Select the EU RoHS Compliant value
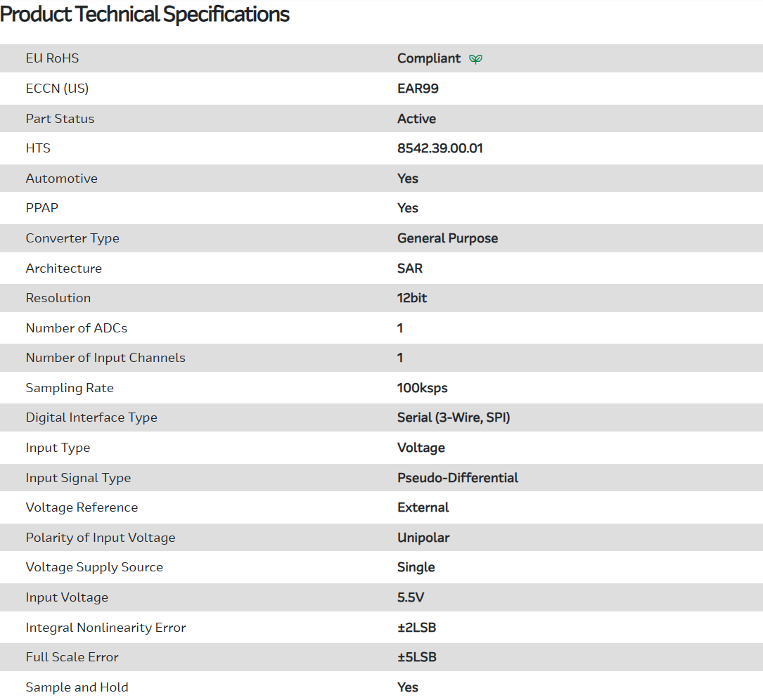The width and height of the screenshot is (763, 700). (x=429, y=58)
